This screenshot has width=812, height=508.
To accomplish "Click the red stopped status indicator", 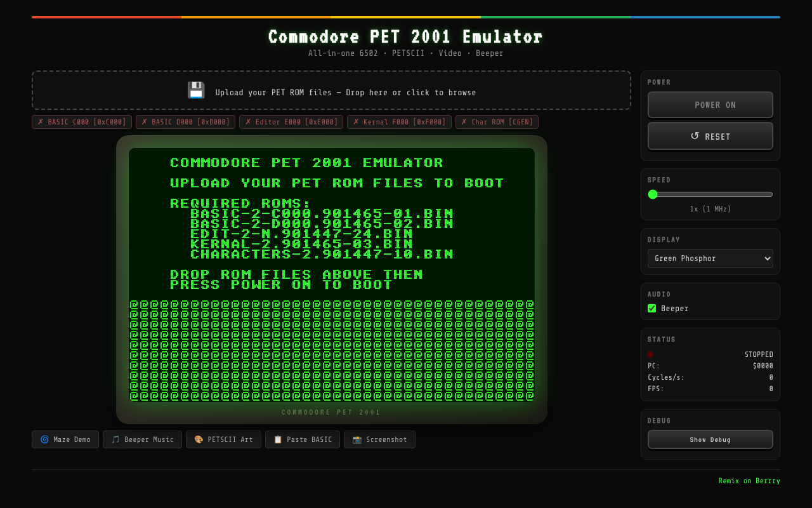I will coord(650,354).
